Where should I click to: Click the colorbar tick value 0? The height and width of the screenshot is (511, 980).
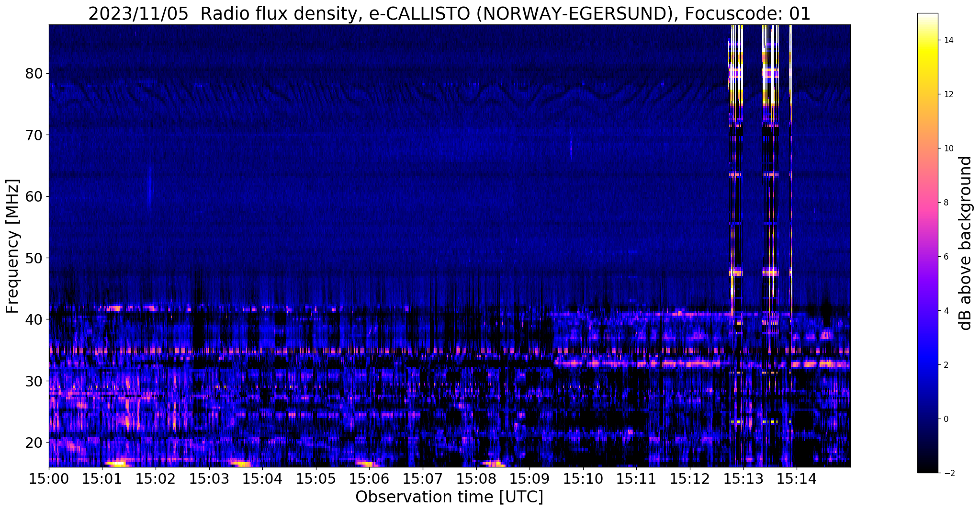point(946,419)
